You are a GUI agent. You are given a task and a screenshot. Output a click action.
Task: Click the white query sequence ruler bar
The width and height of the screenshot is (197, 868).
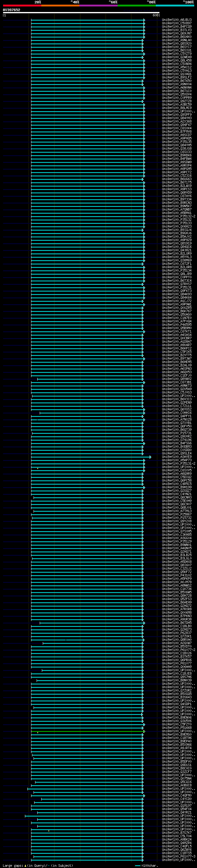pos(81,13)
